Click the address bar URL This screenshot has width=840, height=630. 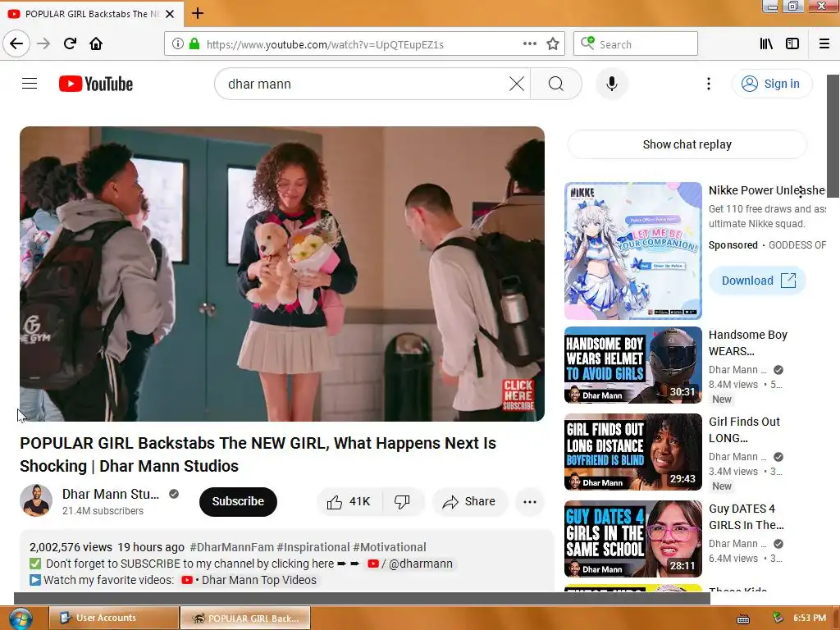325,44
